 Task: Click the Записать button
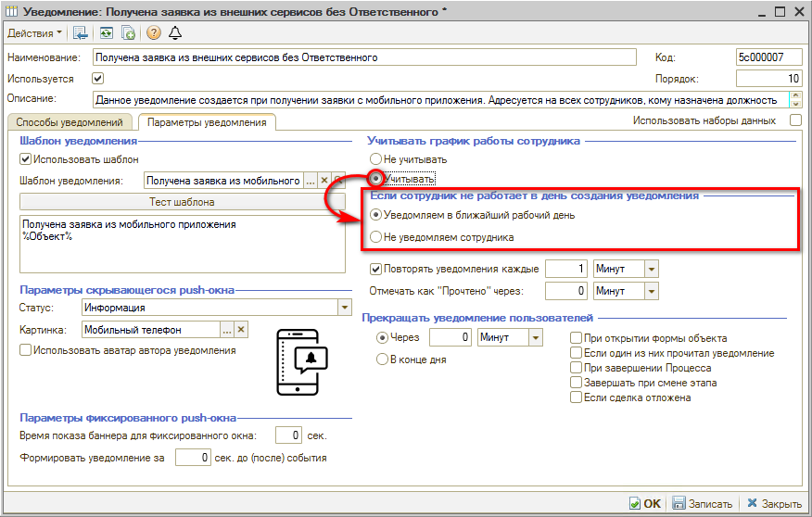coord(703,503)
